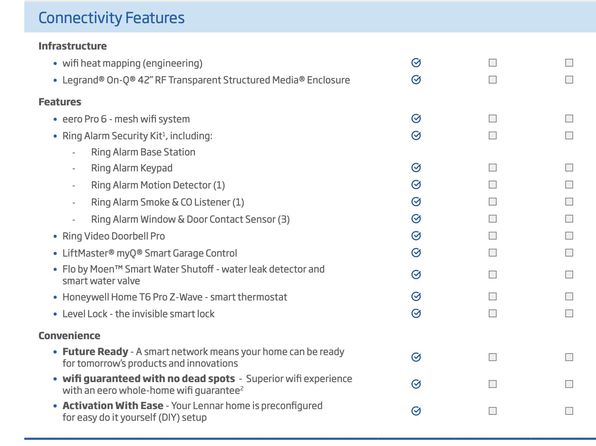Check the middle box for Window & Door Sensor
Screen dimensions: 596x446
point(493,219)
